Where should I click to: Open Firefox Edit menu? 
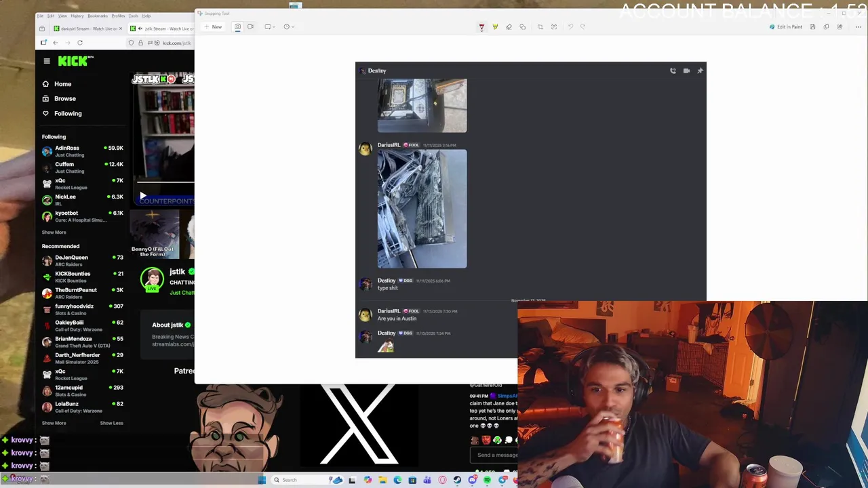click(50, 16)
